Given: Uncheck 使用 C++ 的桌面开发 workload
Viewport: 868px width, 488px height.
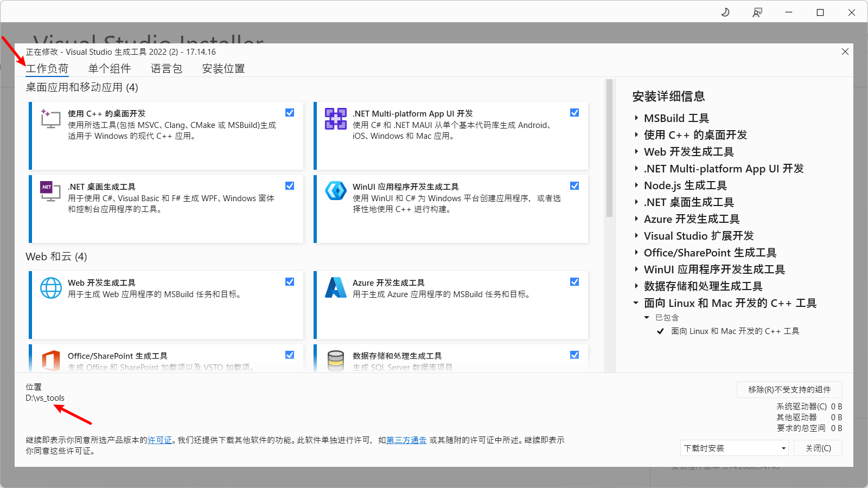Looking at the screenshot, I should pos(290,112).
